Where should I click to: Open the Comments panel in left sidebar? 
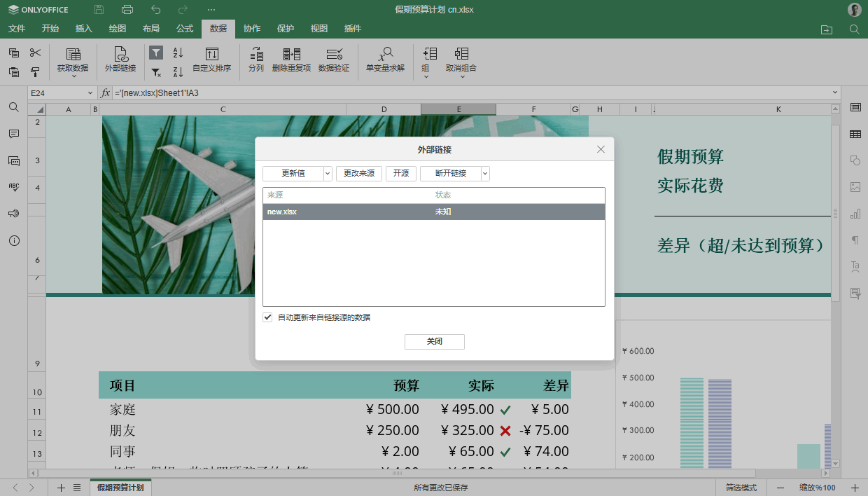pyautogui.click(x=13, y=134)
